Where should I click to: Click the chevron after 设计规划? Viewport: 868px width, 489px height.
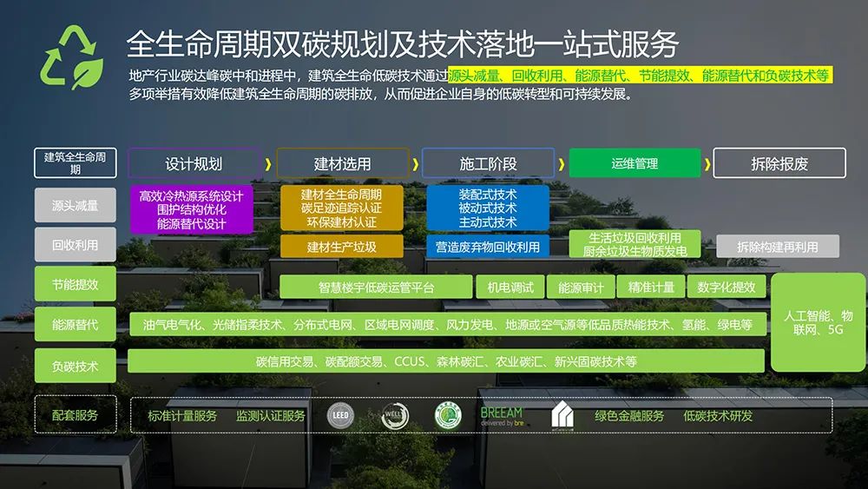pos(268,163)
